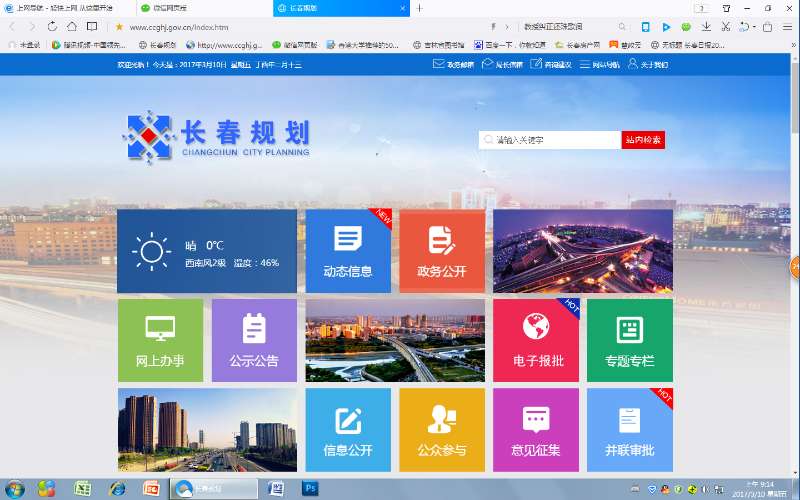
Task: Click the night city highway photo thumbnail
Action: click(582, 251)
